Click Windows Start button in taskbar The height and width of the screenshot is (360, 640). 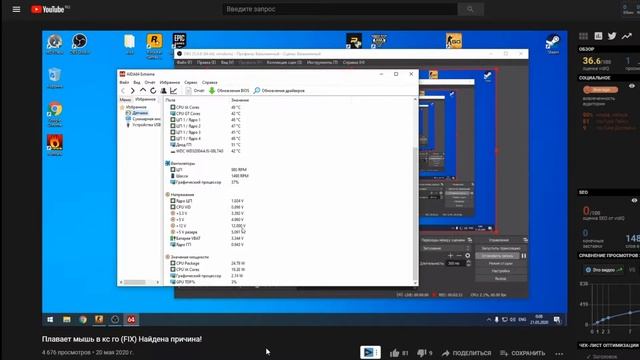pos(50,320)
